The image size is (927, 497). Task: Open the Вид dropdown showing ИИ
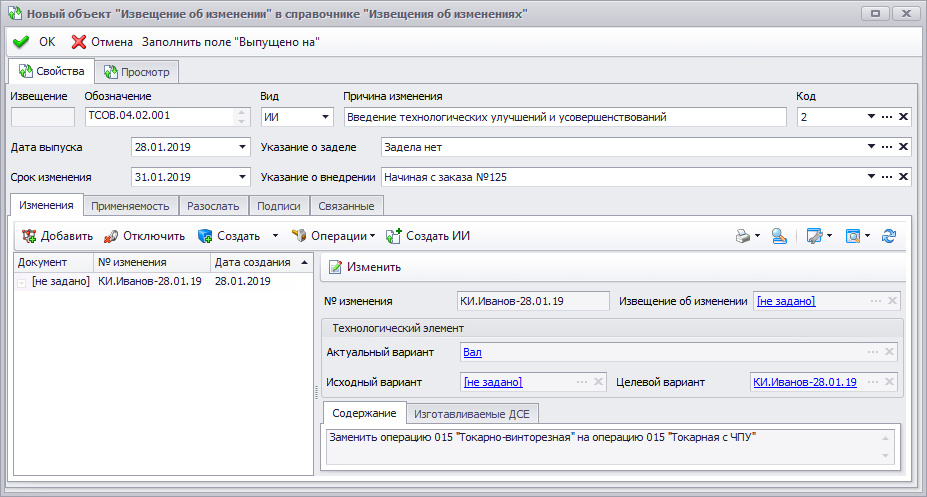[x=325, y=117]
